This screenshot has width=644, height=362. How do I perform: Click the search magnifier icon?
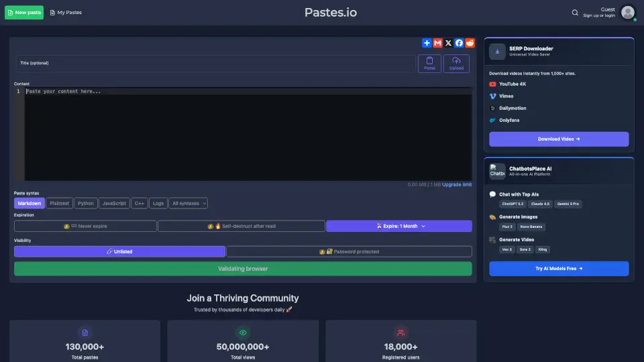[575, 13]
